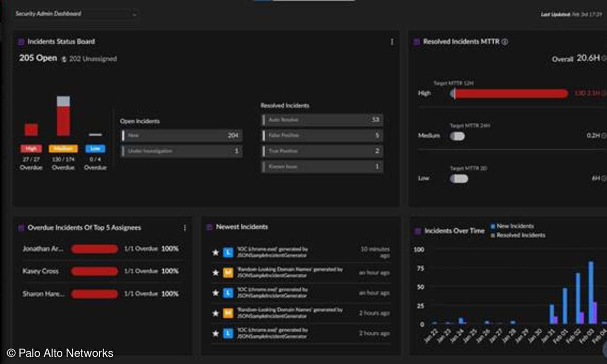Click the '10 minutes ago' timestamp
The width and height of the screenshot is (607, 364).
(x=375, y=252)
